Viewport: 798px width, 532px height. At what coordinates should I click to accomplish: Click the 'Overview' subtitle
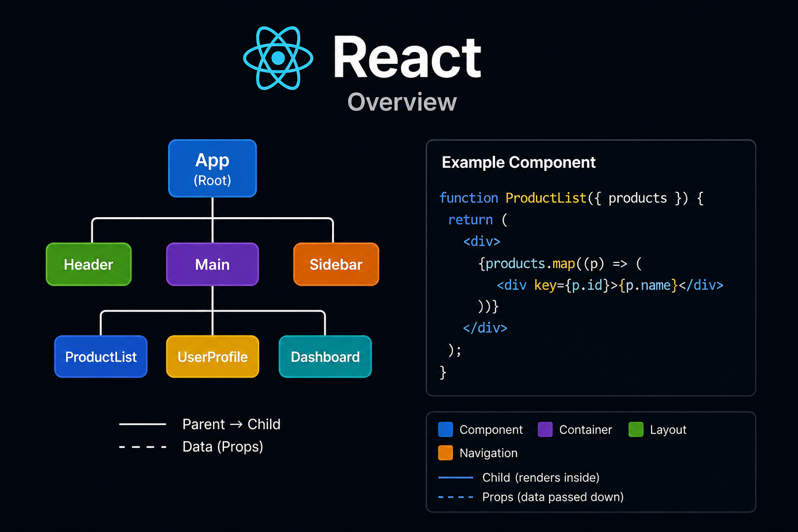402,102
